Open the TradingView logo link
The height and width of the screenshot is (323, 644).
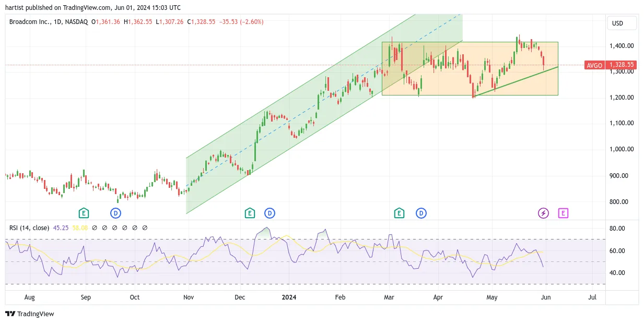[30, 314]
